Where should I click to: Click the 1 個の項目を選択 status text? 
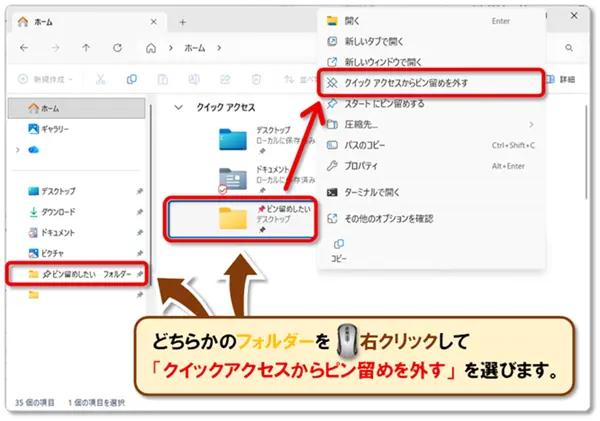point(96,402)
